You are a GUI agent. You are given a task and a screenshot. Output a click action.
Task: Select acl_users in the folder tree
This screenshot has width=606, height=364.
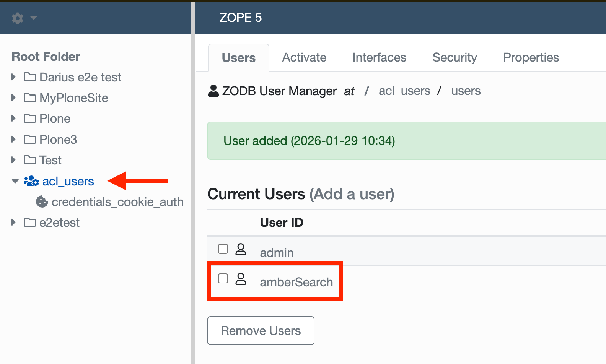(68, 181)
